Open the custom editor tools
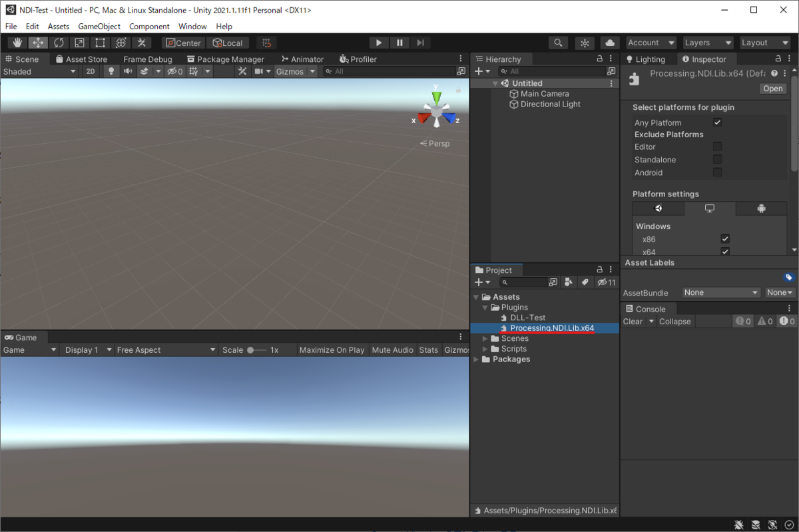Screen dimensions: 799x532 [x=141, y=43]
